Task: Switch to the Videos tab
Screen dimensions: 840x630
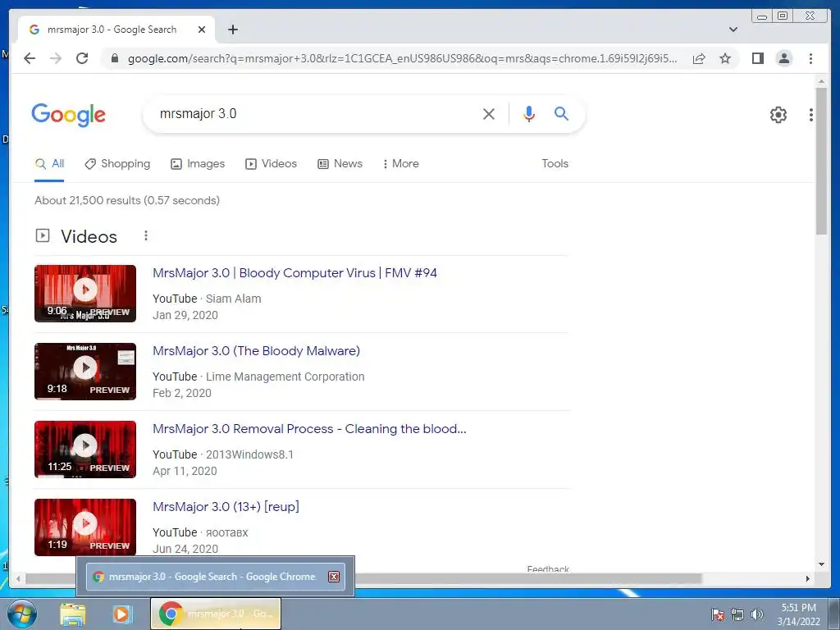Action: click(x=271, y=163)
